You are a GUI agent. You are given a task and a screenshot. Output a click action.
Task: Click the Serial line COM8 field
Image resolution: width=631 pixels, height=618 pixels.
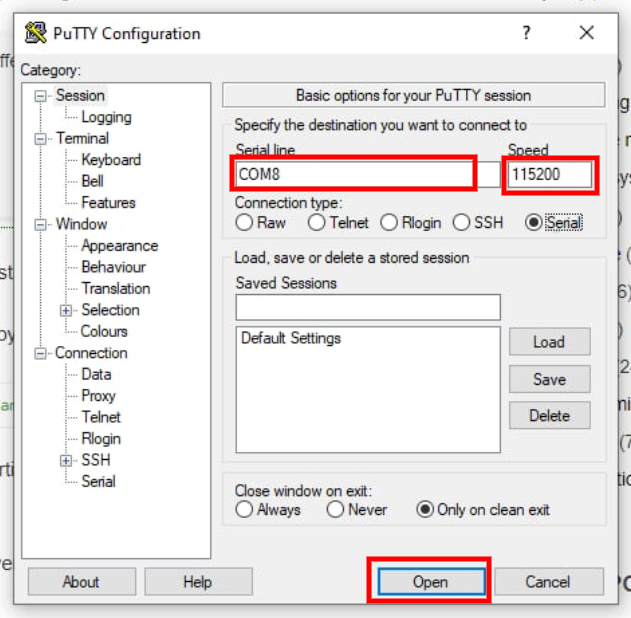coord(354,175)
